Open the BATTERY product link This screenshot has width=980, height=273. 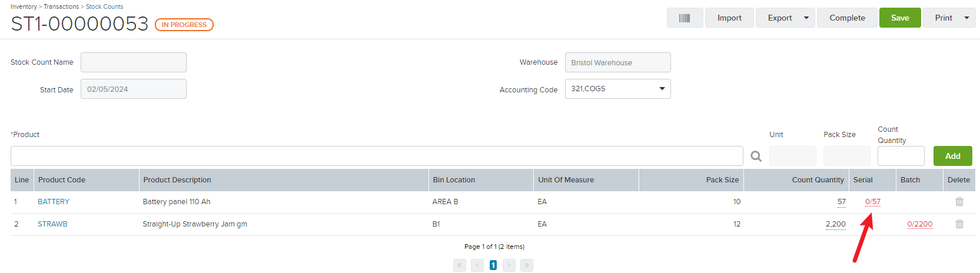tap(54, 202)
